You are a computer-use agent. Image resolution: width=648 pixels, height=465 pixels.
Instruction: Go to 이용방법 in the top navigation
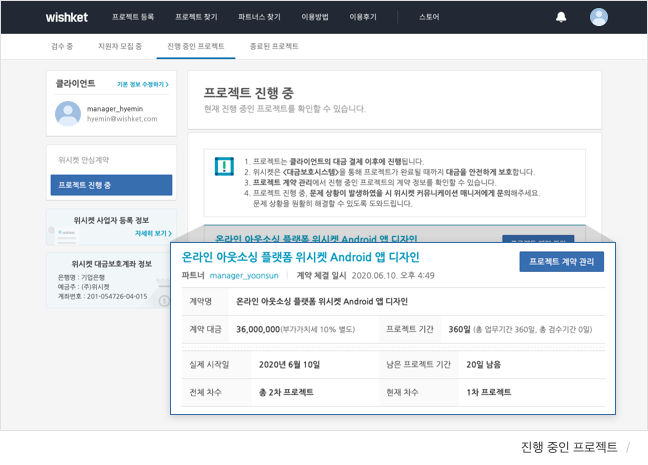[315, 17]
